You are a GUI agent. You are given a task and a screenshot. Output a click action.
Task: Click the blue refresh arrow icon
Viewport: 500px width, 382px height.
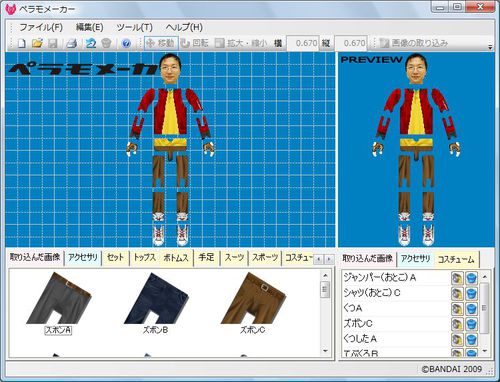pyautogui.click(x=91, y=43)
